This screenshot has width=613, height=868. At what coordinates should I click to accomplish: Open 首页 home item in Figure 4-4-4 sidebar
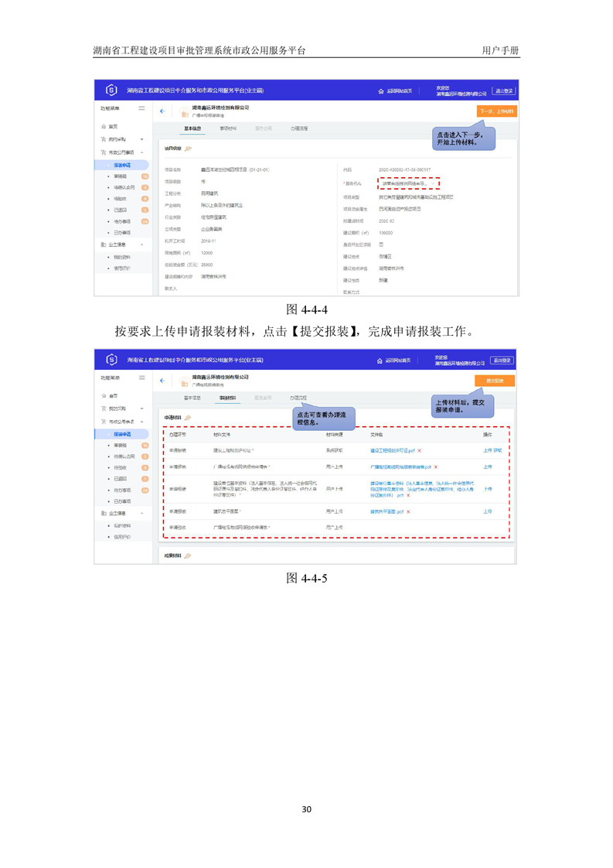(113, 126)
